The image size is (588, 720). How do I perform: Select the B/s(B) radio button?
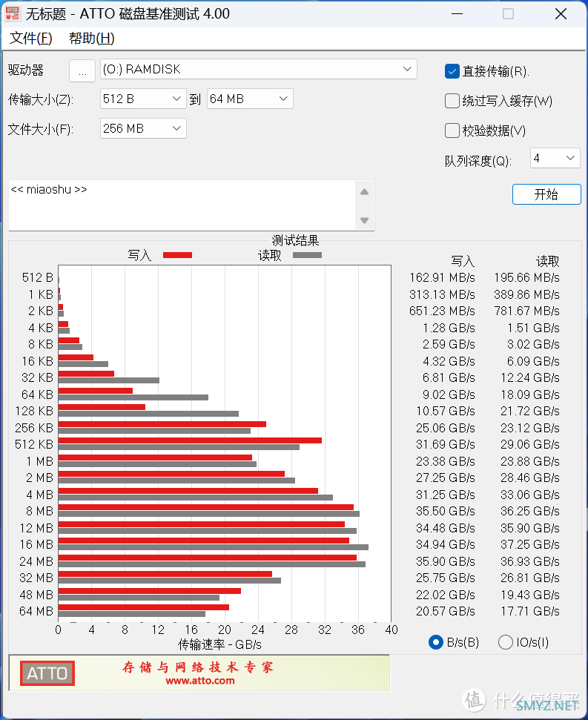[435, 642]
